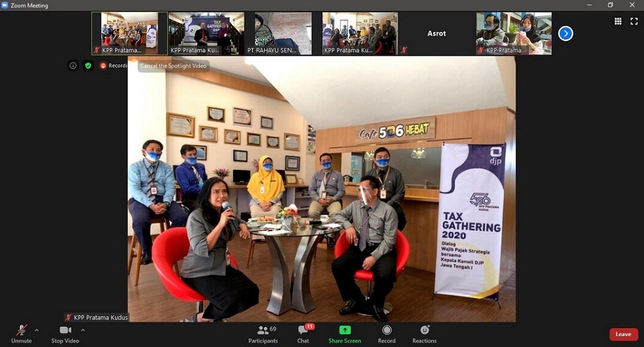Cancel the Spotlight Video
The image size is (644, 347).
click(x=173, y=66)
